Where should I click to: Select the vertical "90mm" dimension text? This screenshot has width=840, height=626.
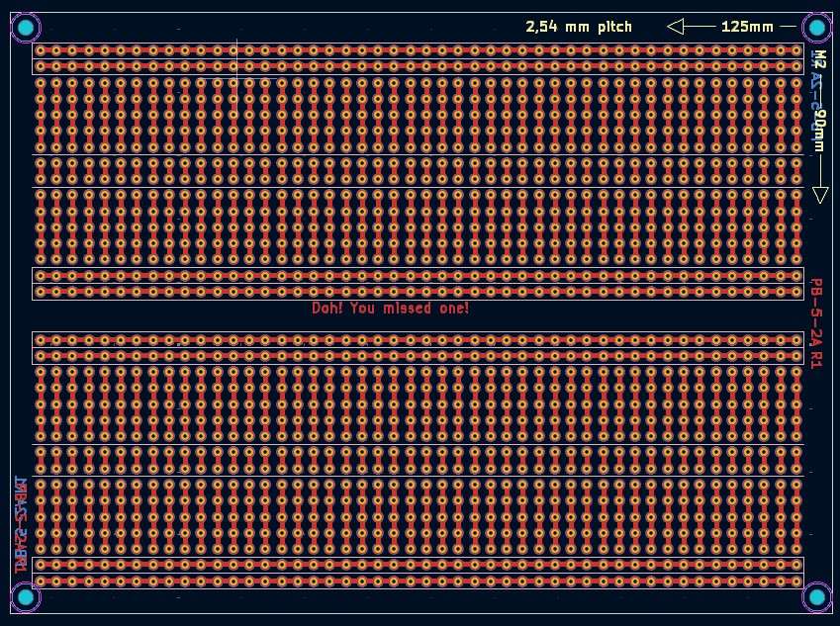coord(818,131)
